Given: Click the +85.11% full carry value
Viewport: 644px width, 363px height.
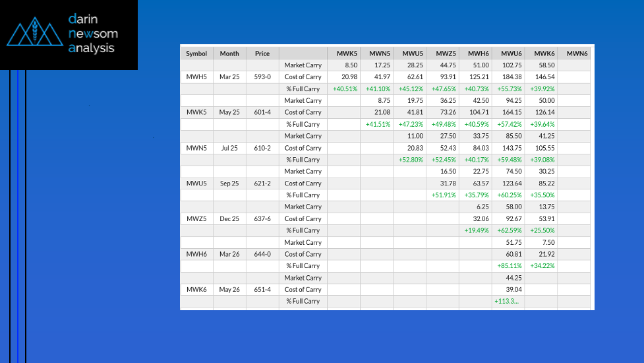Looking at the screenshot, I should tap(509, 266).
